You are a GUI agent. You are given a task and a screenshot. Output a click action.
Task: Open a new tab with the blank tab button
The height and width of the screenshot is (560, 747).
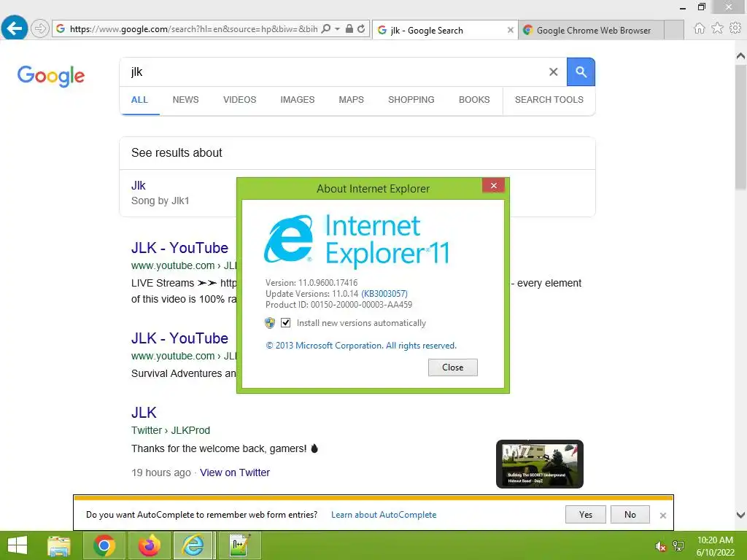(x=673, y=30)
